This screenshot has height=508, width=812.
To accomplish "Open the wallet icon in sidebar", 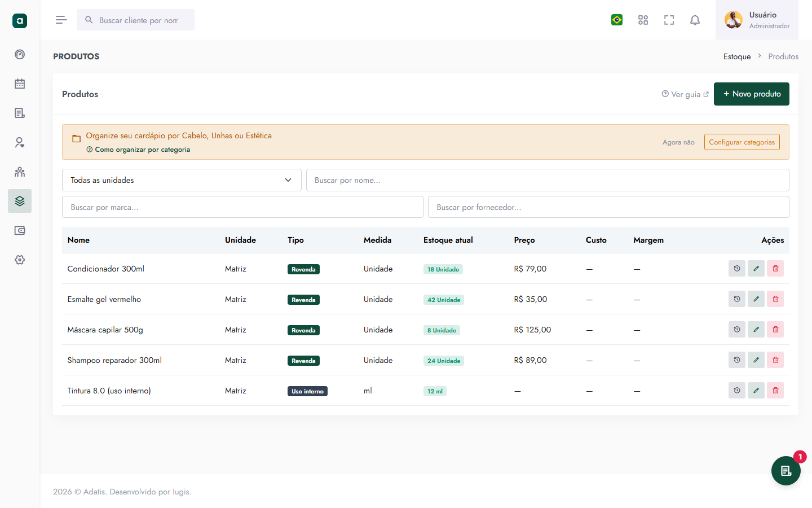I will pyautogui.click(x=20, y=231).
